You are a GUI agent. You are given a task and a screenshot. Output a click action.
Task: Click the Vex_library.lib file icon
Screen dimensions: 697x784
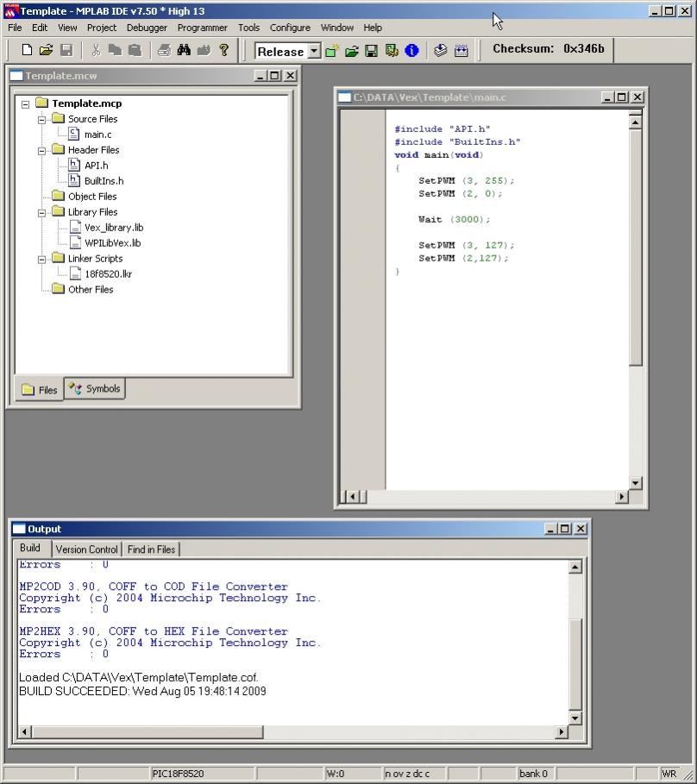pyautogui.click(x=75, y=227)
